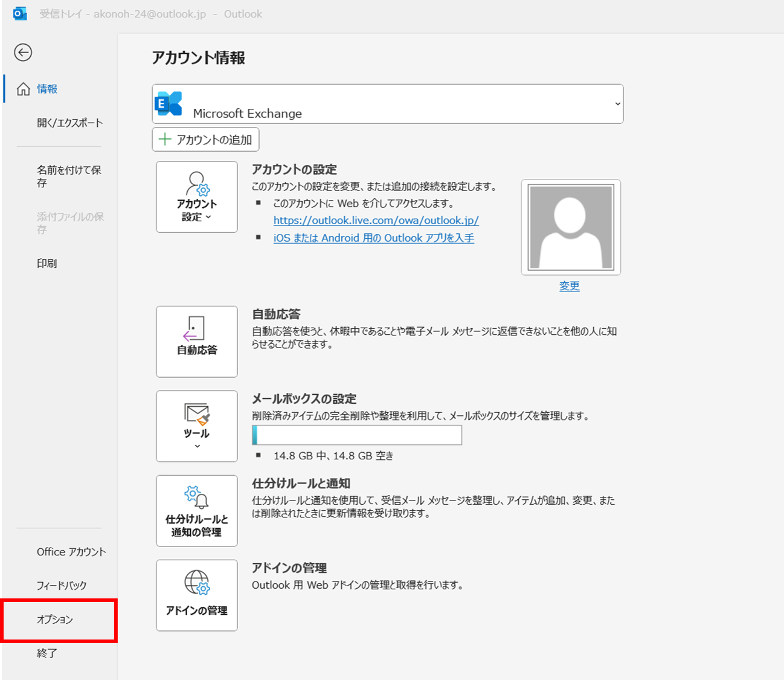Open the Open/Export (開く/エクスポート) menu item
This screenshot has height=680, width=784.
point(69,123)
